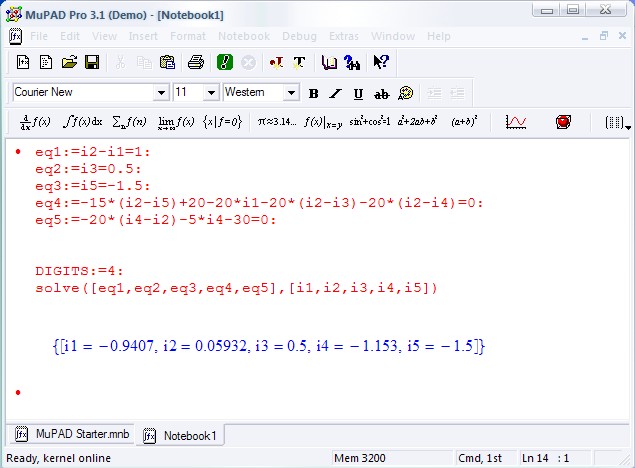Open the Courier New font dropdown
This screenshot has height=468, width=635.
pyautogui.click(x=161, y=93)
